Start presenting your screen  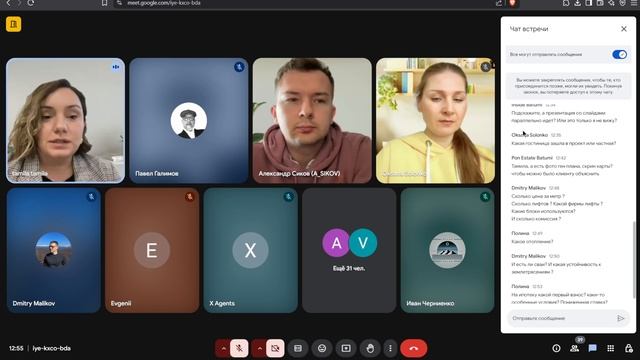tap(346, 348)
